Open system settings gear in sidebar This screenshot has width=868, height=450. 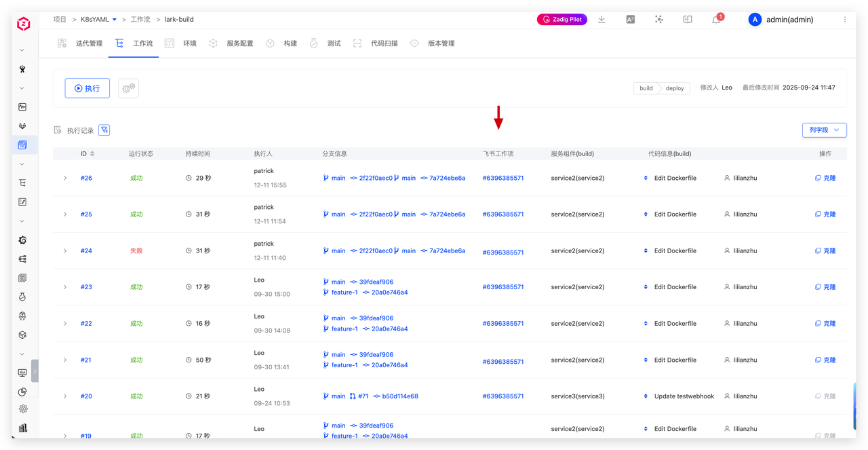(x=23, y=409)
